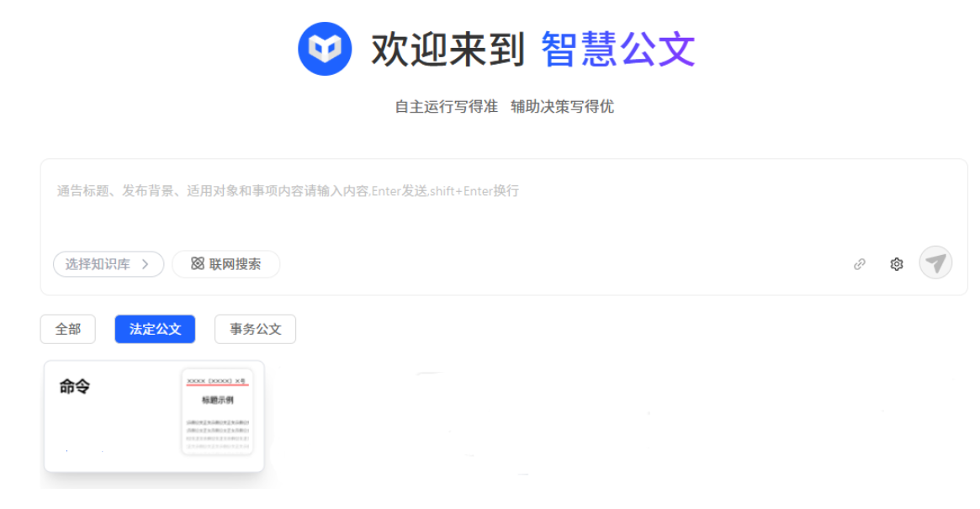Click the red header line in template preview
The height and width of the screenshot is (509, 980).
pos(218,385)
